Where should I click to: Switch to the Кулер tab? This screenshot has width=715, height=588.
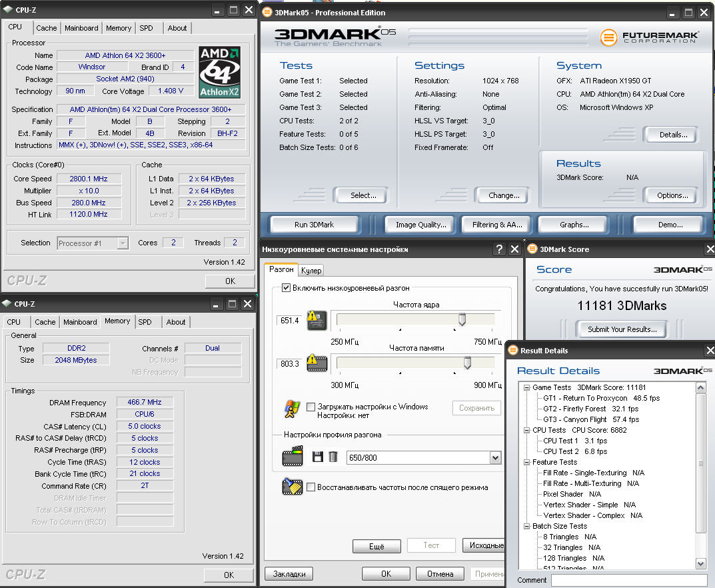[311, 271]
